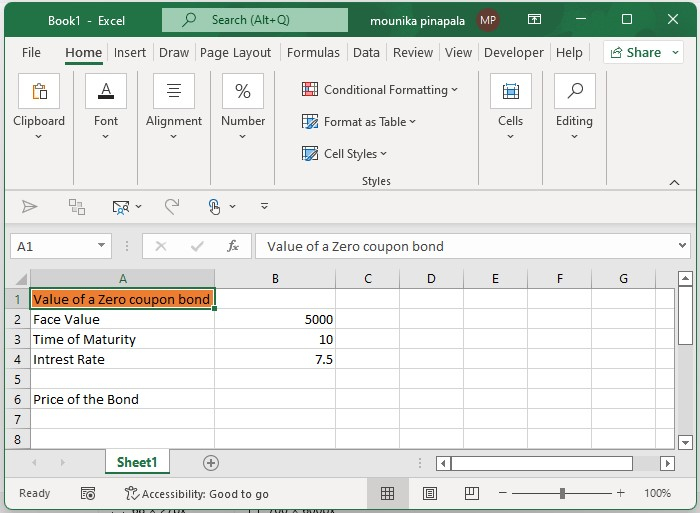Open the Number format group
The height and width of the screenshot is (513, 700).
(243, 91)
